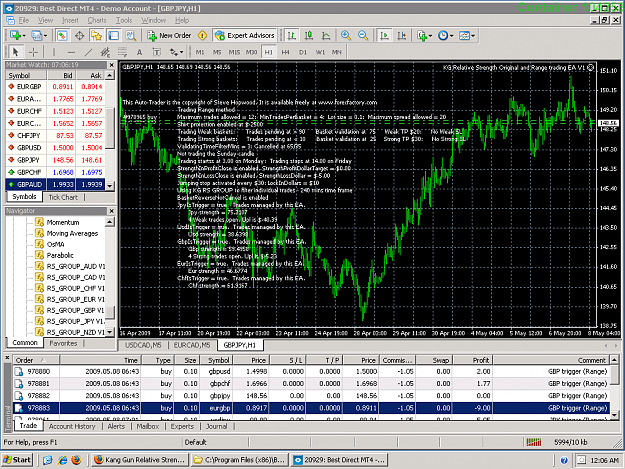
Task: Toggle chart Auto Scroll
Action: click(384, 35)
